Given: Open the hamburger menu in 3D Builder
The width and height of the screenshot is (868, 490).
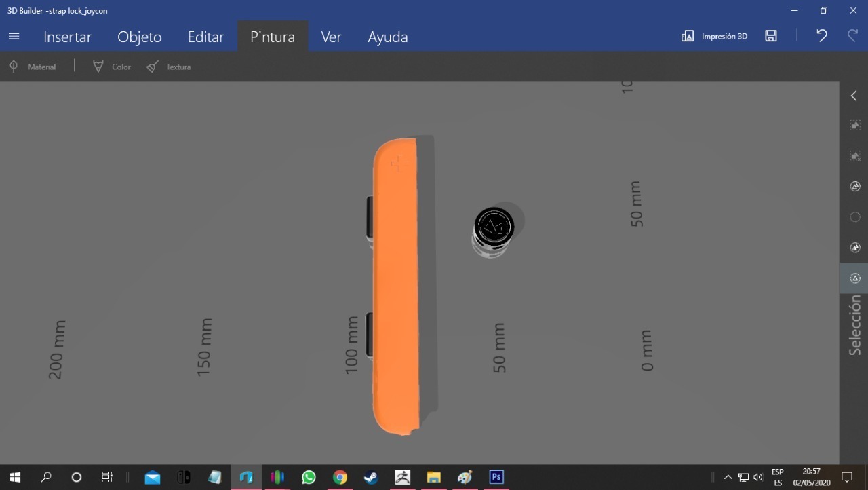Looking at the screenshot, I should [x=14, y=37].
